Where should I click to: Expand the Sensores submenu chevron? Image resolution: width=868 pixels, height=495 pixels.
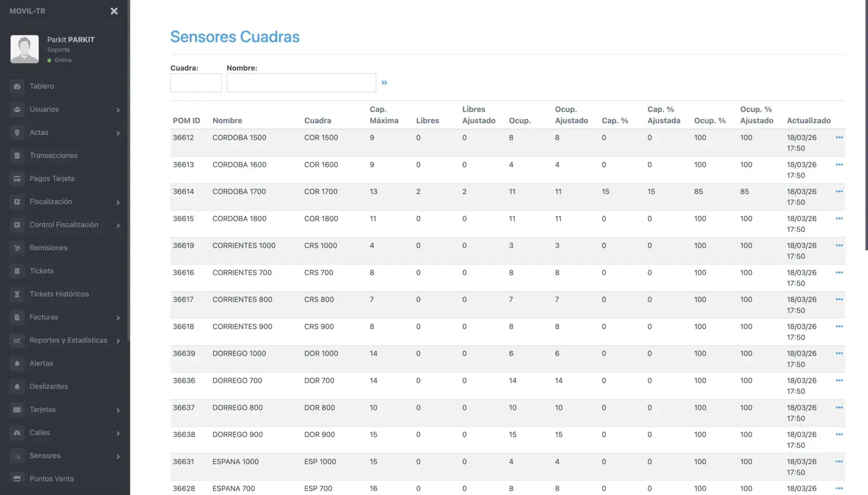(x=118, y=456)
